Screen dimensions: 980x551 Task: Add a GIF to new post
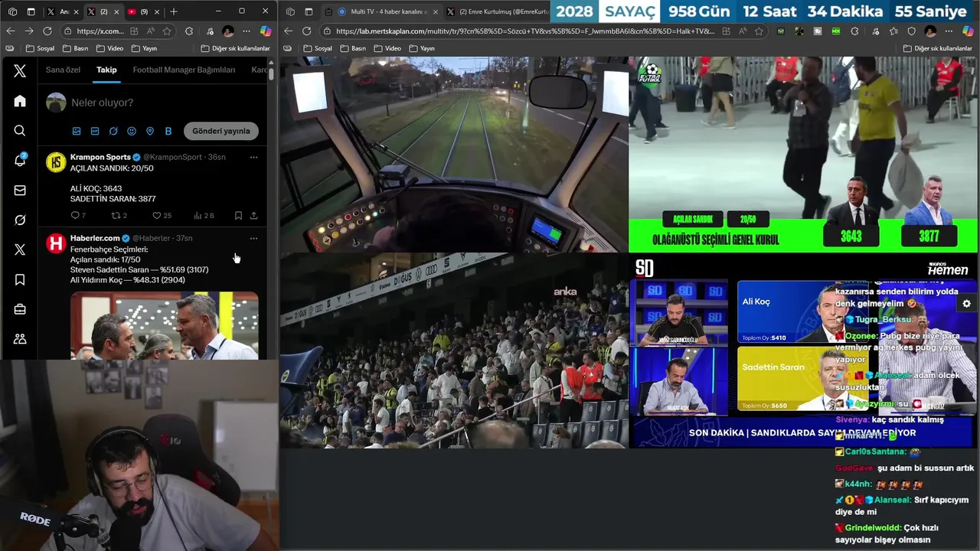point(95,131)
